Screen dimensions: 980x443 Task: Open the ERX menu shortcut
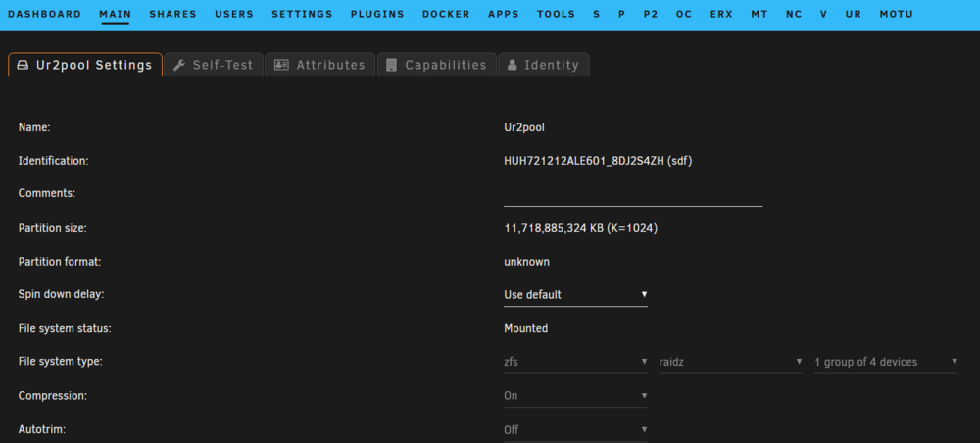point(721,14)
